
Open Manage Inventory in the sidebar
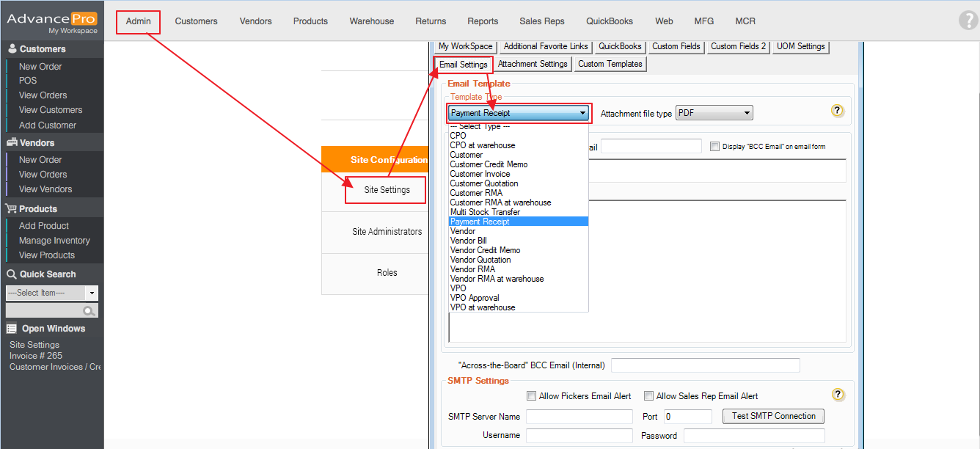coord(54,241)
